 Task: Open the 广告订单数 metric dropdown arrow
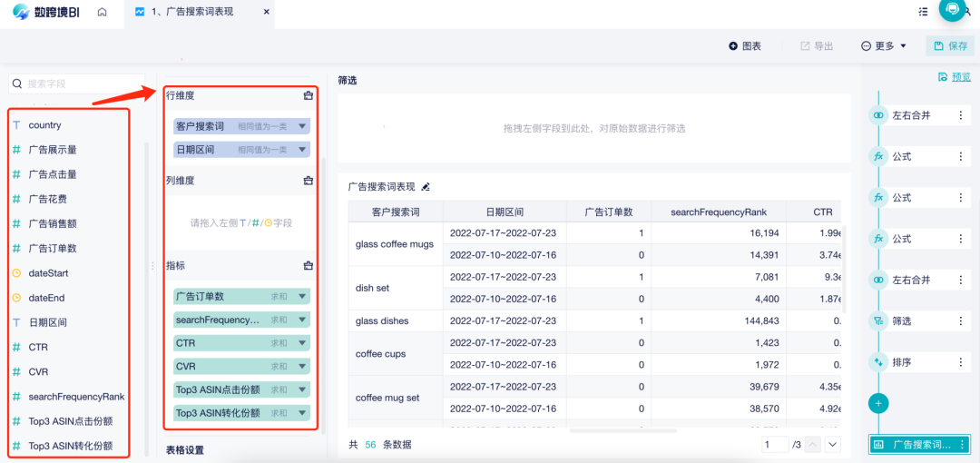(x=302, y=297)
